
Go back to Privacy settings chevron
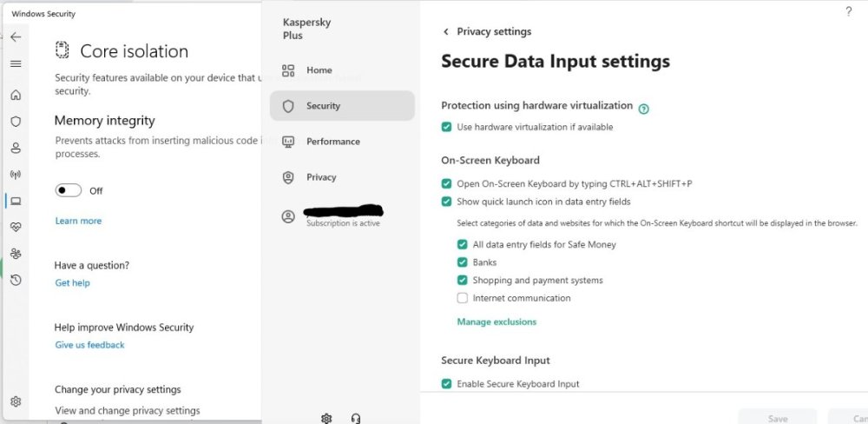tap(446, 32)
